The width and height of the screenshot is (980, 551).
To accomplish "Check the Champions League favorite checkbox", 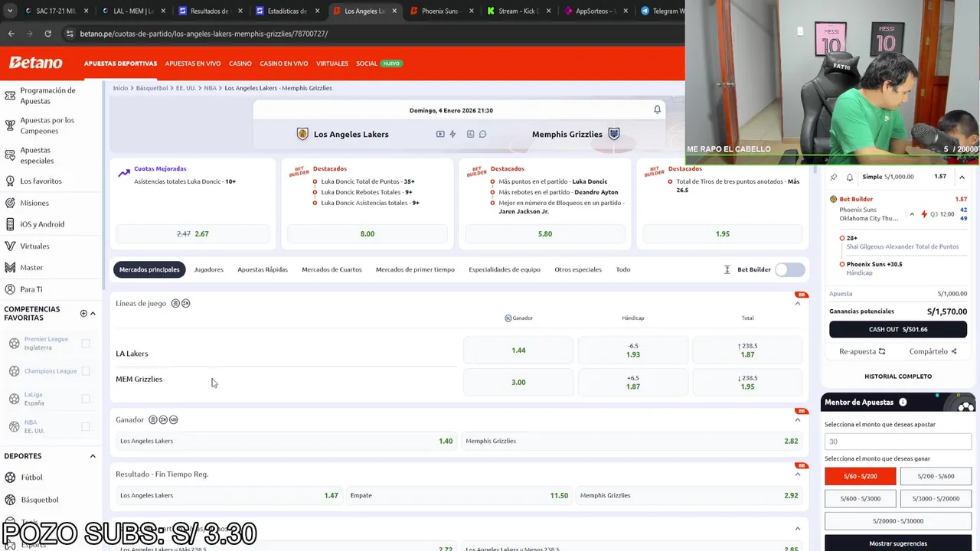I will (x=86, y=371).
